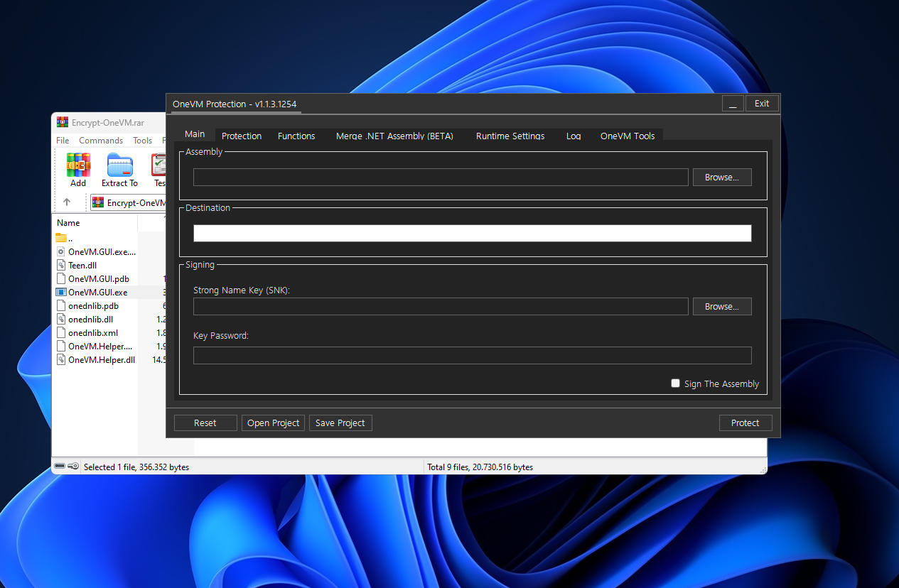
Task: Select the truncated OneVM.Helper.... file row
Action: pyautogui.click(x=96, y=346)
